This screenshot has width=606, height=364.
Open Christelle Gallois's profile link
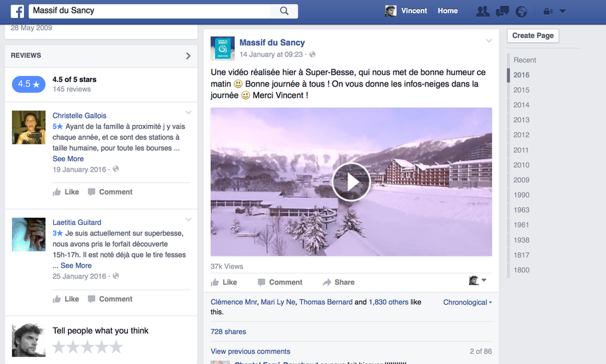[x=79, y=115]
